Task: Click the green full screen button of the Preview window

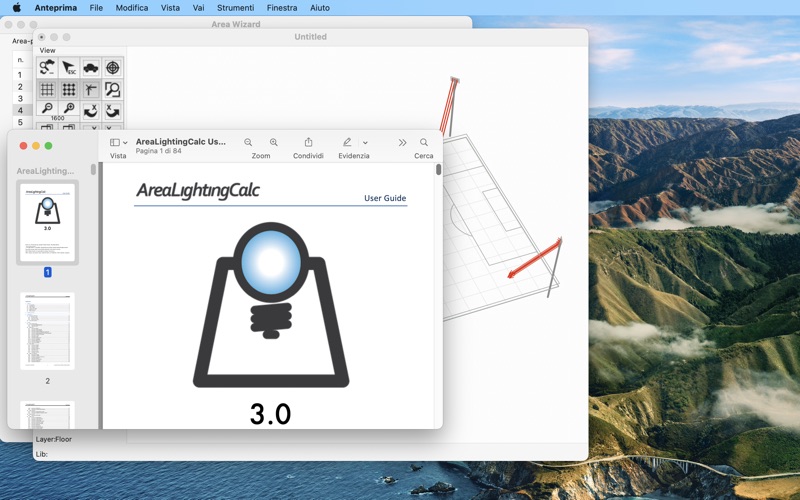Action: point(48,146)
